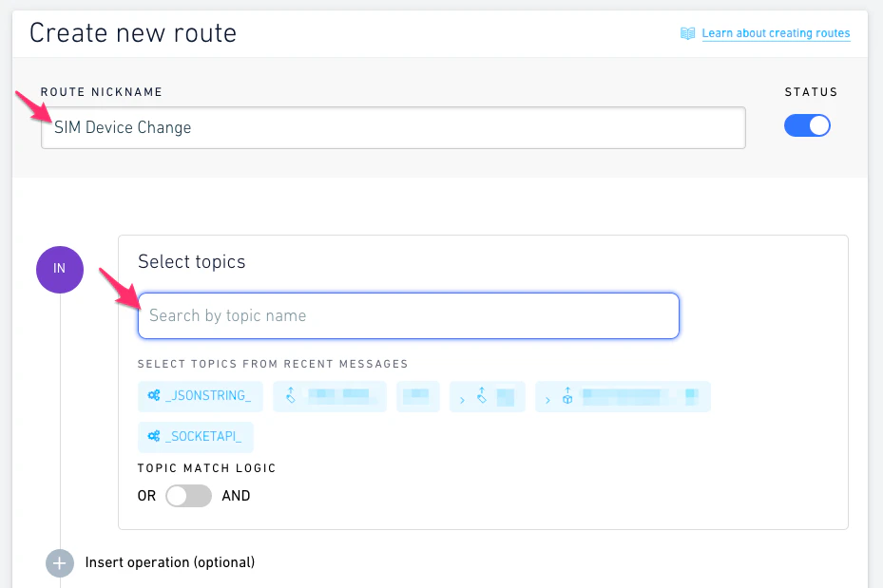This screenshot has height=588, width=883.
Task: Select the _JSONSTRING_ topic chip
Action: pyautogui.click(x=200, y=396)
